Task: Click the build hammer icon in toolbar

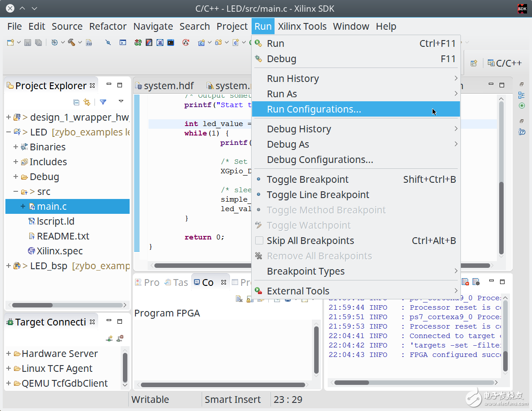Action: pyautogui.click(x=72, y=42)
